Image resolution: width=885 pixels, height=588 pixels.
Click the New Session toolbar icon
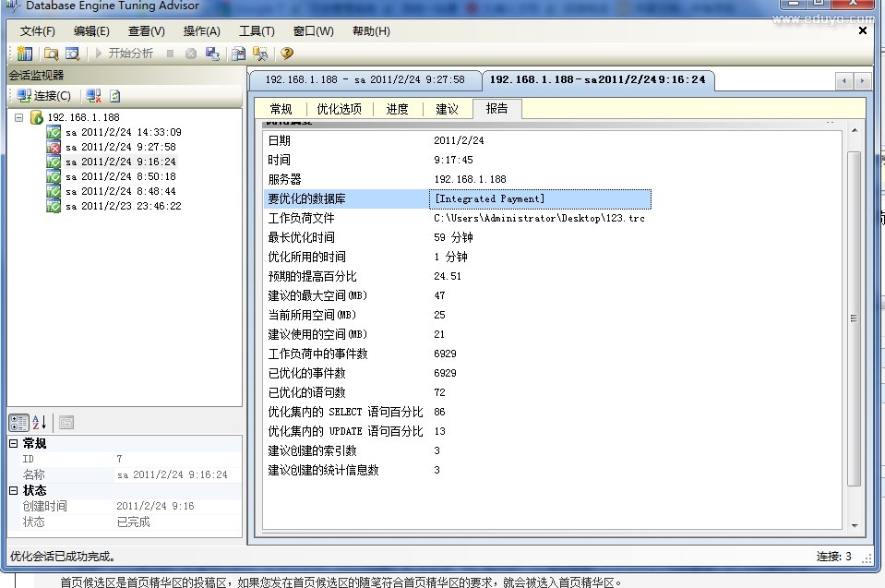click(x=24, y=54)
